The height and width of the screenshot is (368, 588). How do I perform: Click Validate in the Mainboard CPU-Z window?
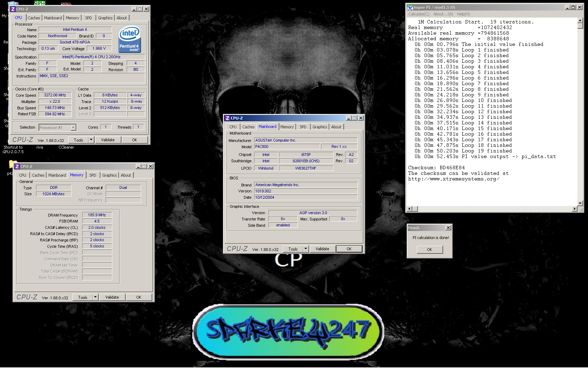click(x=322, y=249)
